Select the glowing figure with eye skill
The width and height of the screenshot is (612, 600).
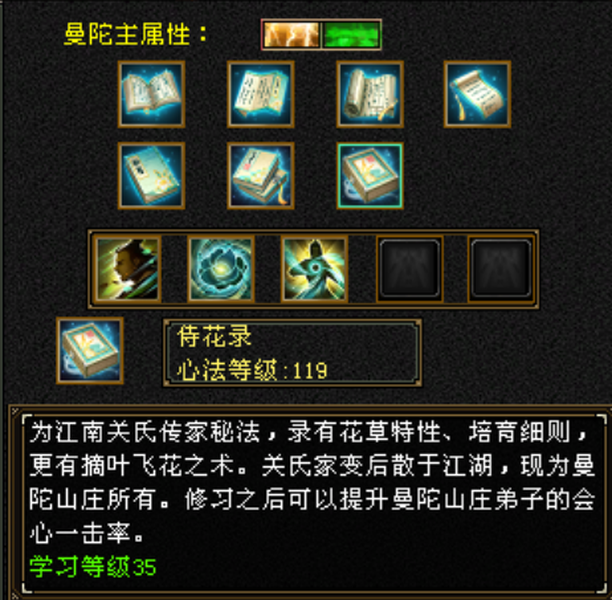click(x=315, y=269)
